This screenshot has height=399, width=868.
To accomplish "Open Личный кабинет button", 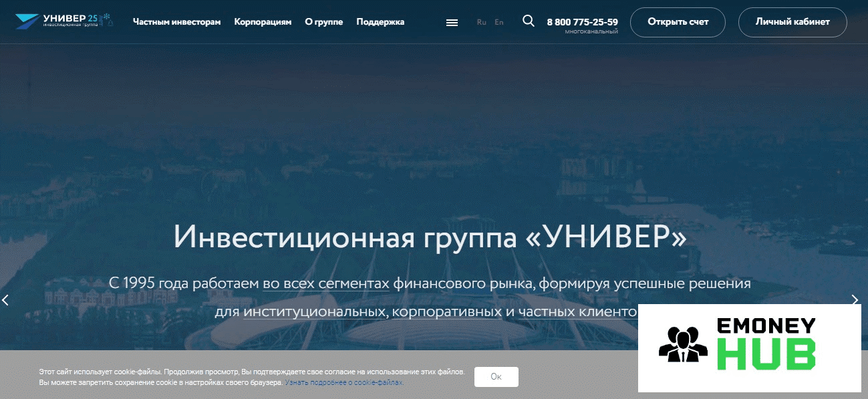I will pyautogui.click(x=792, y=22).
